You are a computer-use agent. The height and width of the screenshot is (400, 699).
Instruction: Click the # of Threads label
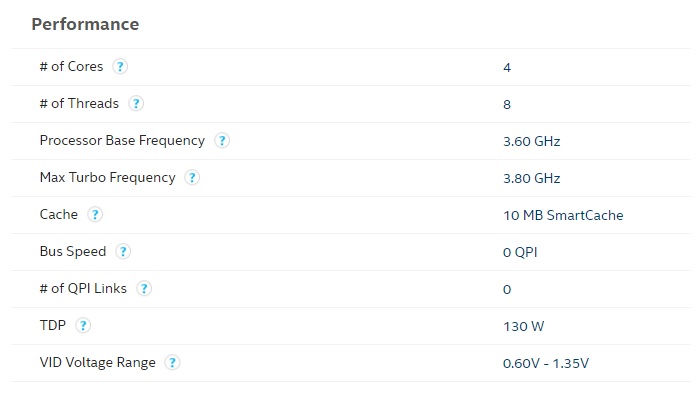point(79,104)
